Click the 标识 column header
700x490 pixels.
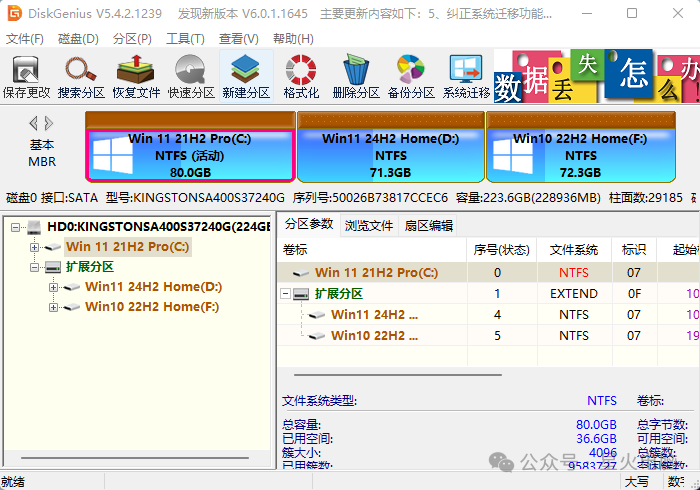click(634, 250)
